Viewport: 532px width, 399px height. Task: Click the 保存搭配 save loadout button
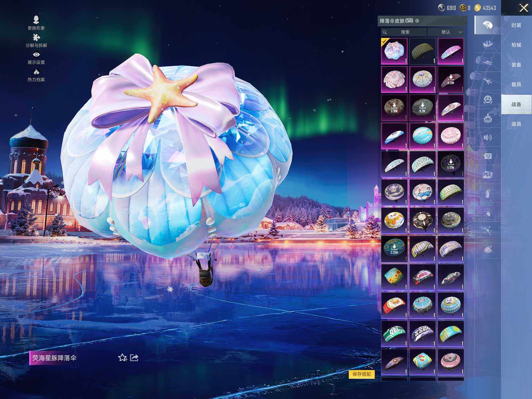click(x=362, y=374)
